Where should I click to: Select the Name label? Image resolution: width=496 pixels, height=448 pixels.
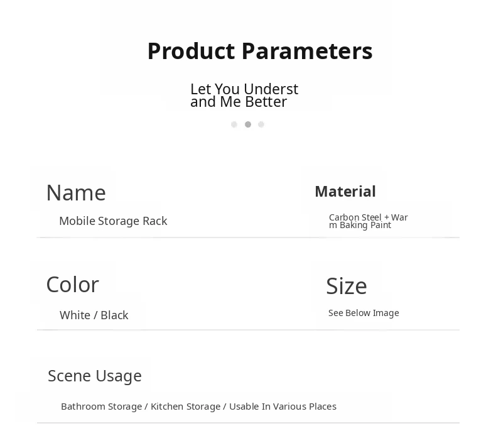click(76, 192)
